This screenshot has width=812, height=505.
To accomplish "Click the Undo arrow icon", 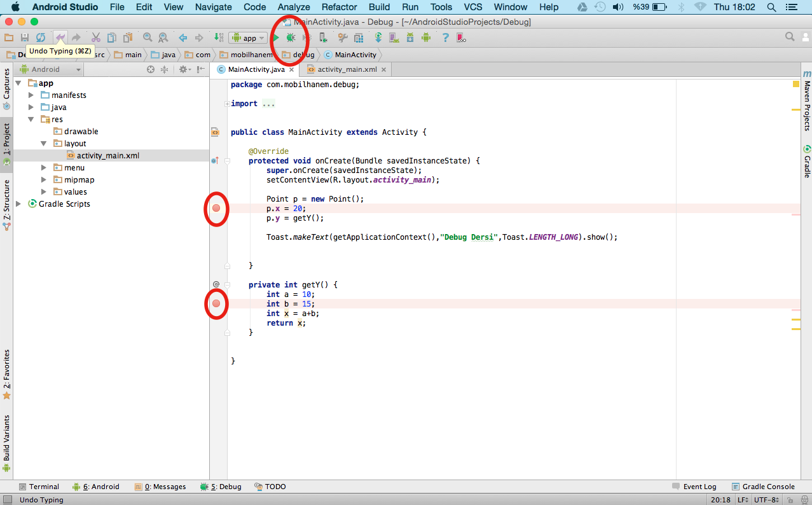I will 60,38.
